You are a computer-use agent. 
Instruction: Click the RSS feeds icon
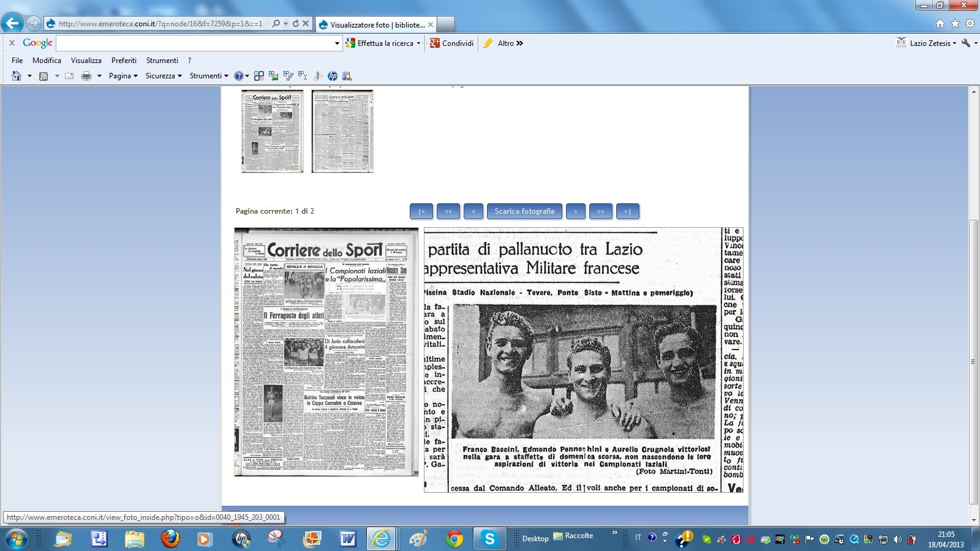click(43, 76)
